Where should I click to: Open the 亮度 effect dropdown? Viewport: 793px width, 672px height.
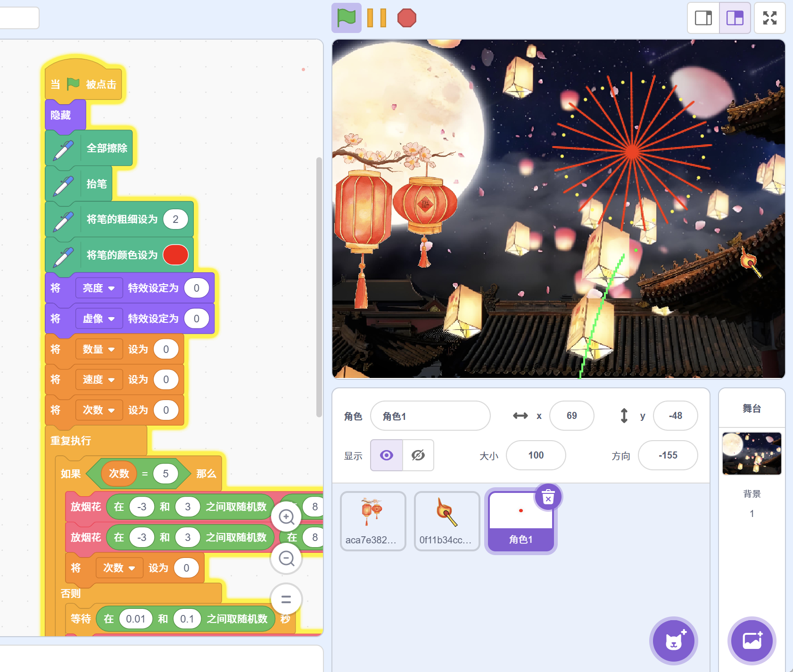[x=99, y=288]
